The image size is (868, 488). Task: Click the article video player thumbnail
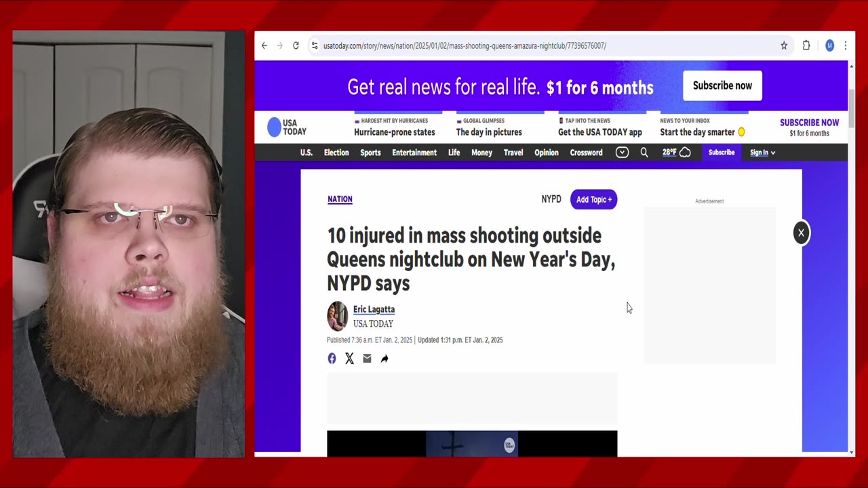[x=472, y=443]
